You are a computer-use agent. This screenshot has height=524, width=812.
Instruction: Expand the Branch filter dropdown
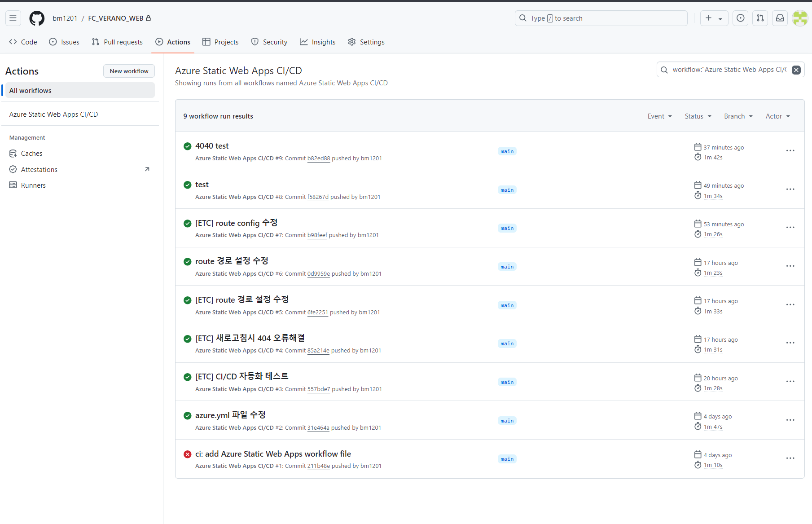coord(738,116)
